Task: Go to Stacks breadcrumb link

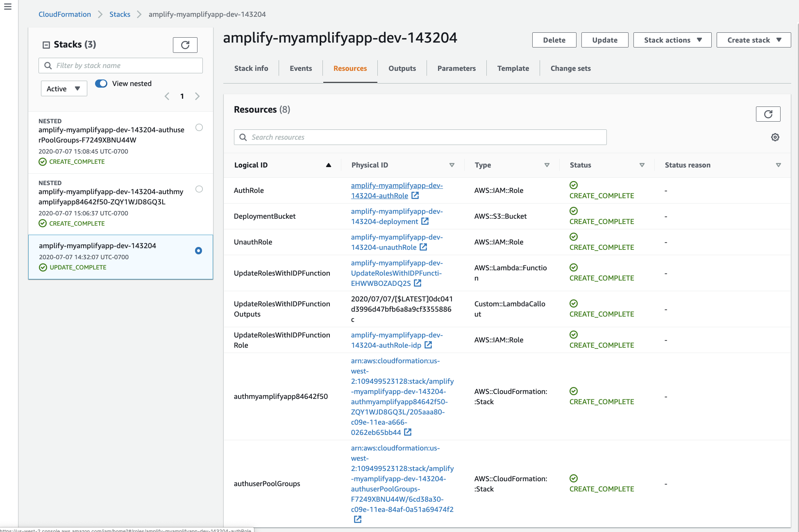Action: pyautogui.click(x=120, y=14)
